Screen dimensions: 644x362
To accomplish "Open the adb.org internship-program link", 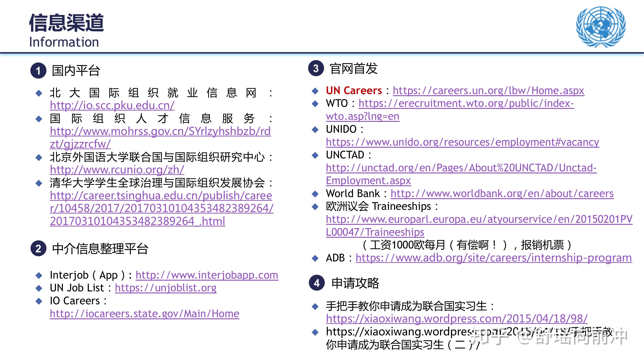I will [x=494, y=258].
